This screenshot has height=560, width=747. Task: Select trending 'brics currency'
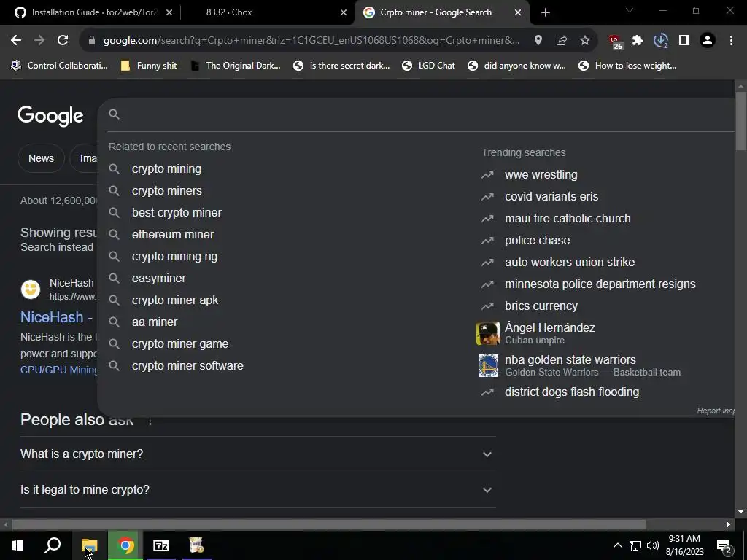(541, 306)
